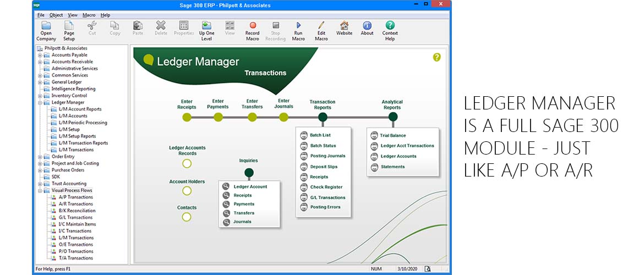The height and width of the screenshot is (275, 644).
Task: Open the Help menu
Action: click(105, 15)
